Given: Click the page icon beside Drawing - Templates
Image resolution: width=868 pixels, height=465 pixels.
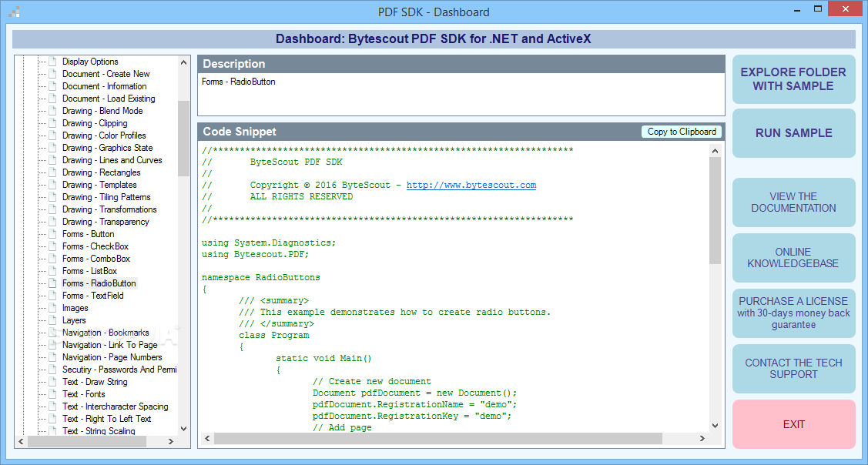Looking at the screenshot, I should [52, 185].
